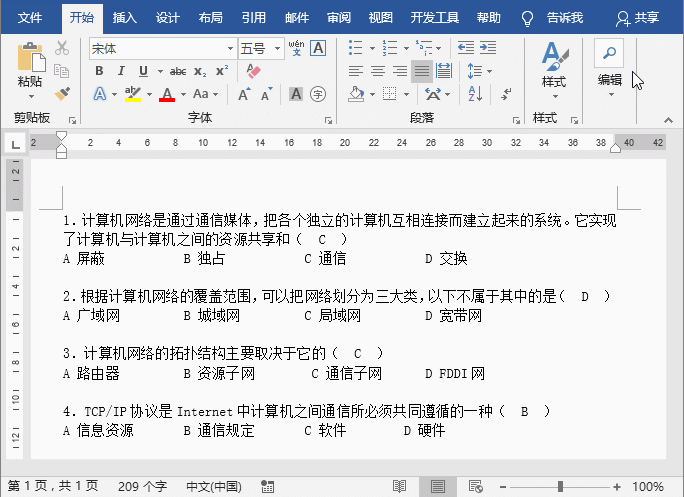684x497 pixels.
Task: Open the Find search magnifier icon
Action: pyautogui.click(x=609, y=53)
